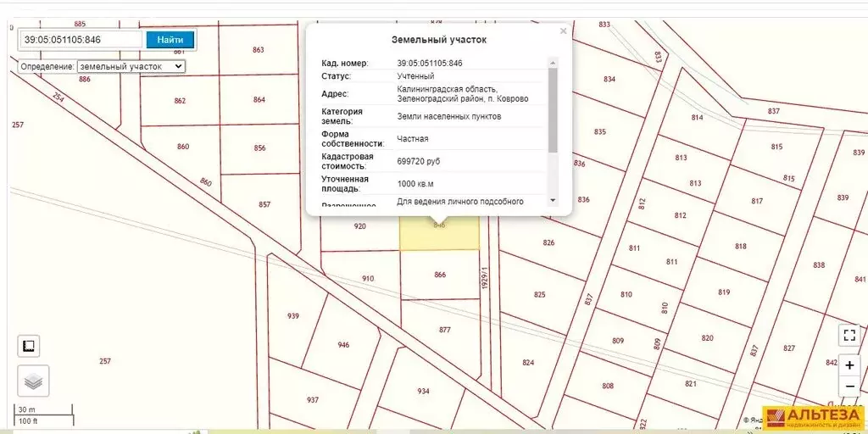The height and width of the screenshot is (434, 868).
Task: Select parcel 860 on the left
Action: 183,147
